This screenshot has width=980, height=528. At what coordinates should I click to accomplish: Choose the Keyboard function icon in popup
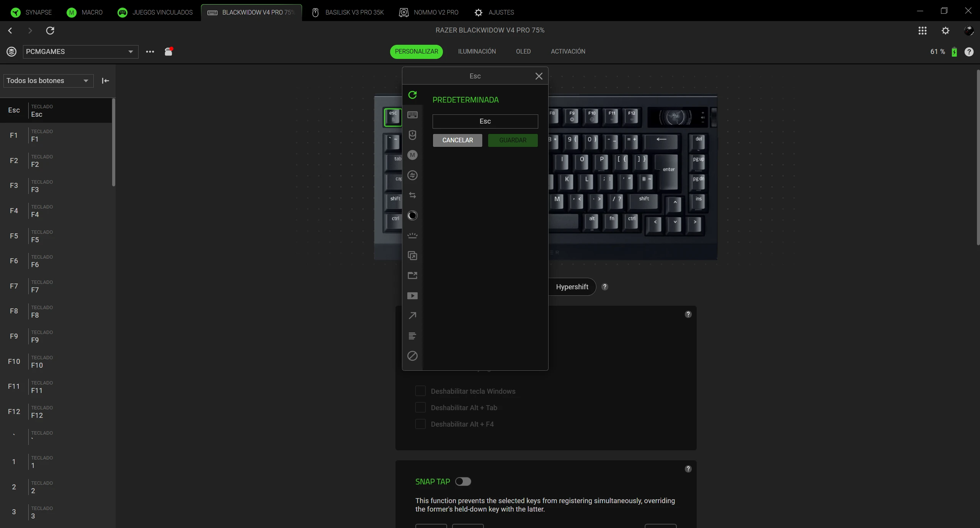tap(412, 115)
